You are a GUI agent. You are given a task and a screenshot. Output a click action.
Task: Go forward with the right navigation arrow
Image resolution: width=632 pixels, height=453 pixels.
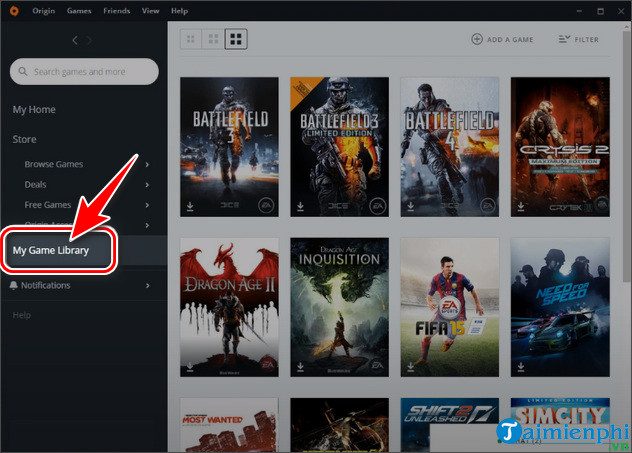click(x=89, y=40)
